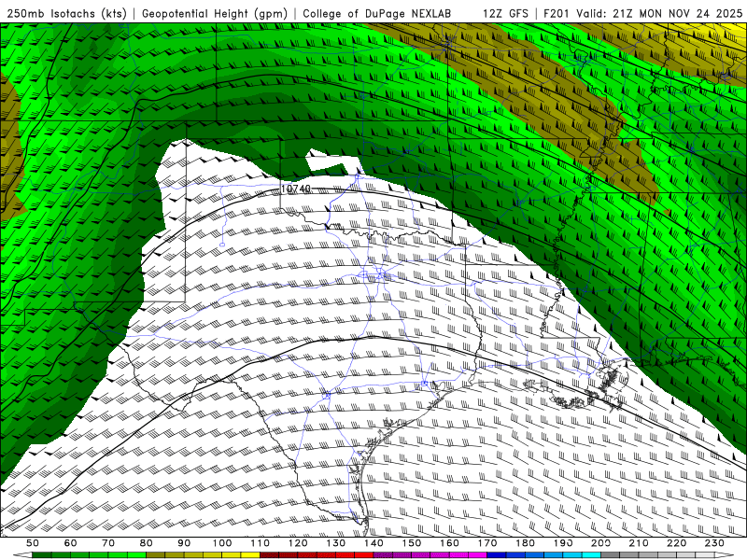
Task: Click the 190 label on the legend
Action: (563, 543)
